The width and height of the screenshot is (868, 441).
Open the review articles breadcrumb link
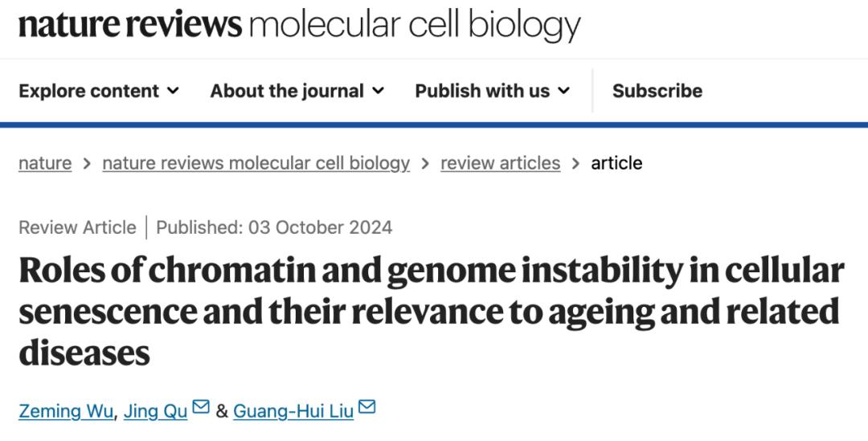coord(500,163)
